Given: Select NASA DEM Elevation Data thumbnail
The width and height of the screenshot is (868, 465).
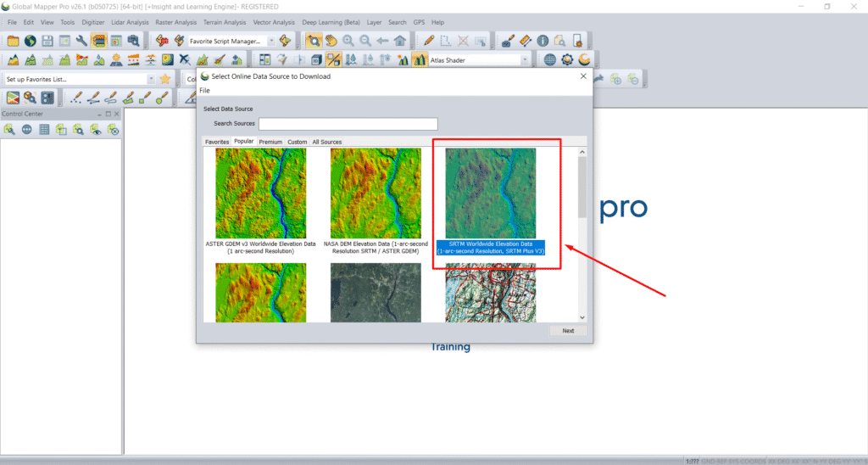Looking at the screenshot, I should point(376,193).
